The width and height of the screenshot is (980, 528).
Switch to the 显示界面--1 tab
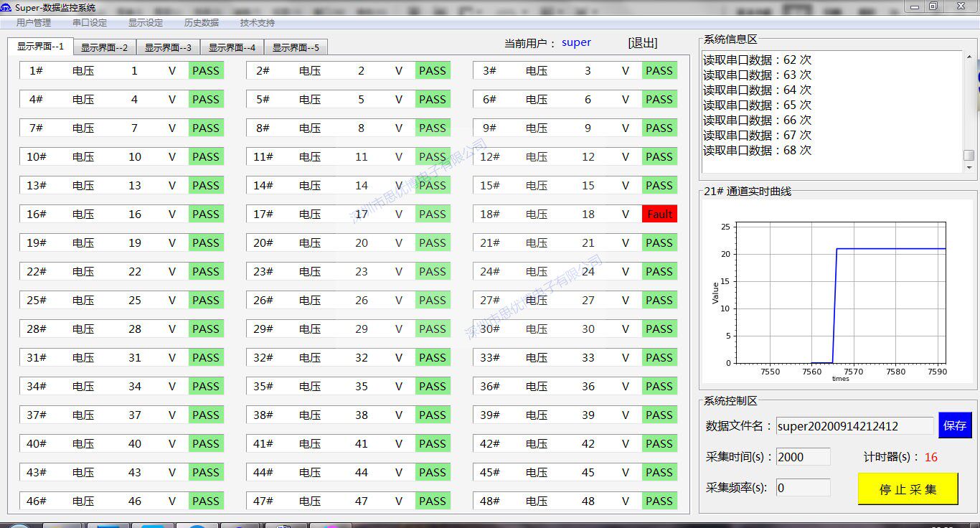coord(40,47)
